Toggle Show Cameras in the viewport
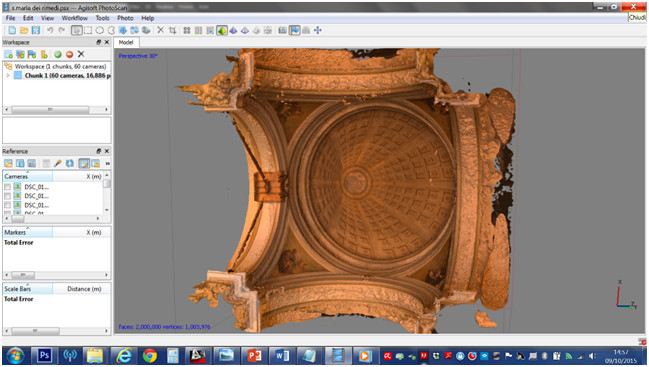The height and width of the screenshot is (367, 649). pyautogui.click(x=283, y=30)
